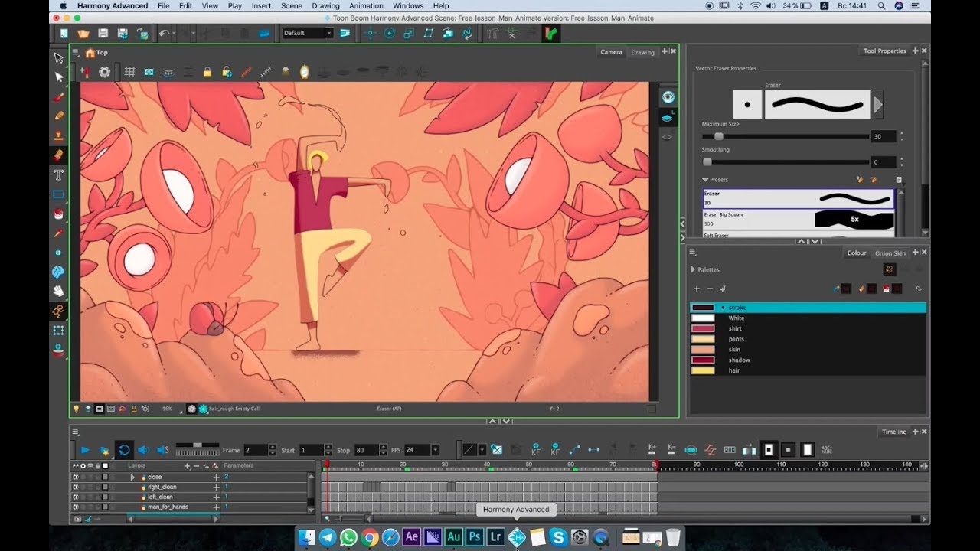
Task: Collapse the Presets section in Tool Properties
Action: coord(705,180)
